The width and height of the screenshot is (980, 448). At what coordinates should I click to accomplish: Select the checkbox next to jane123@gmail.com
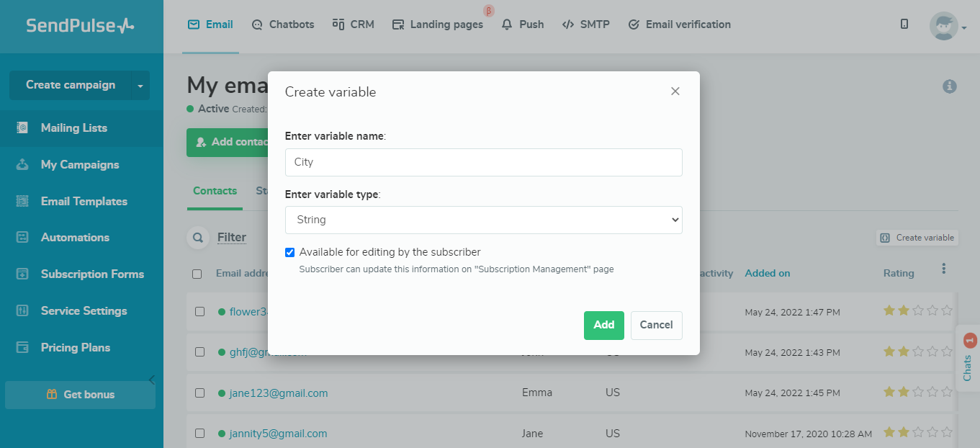[x=199, y=393]
